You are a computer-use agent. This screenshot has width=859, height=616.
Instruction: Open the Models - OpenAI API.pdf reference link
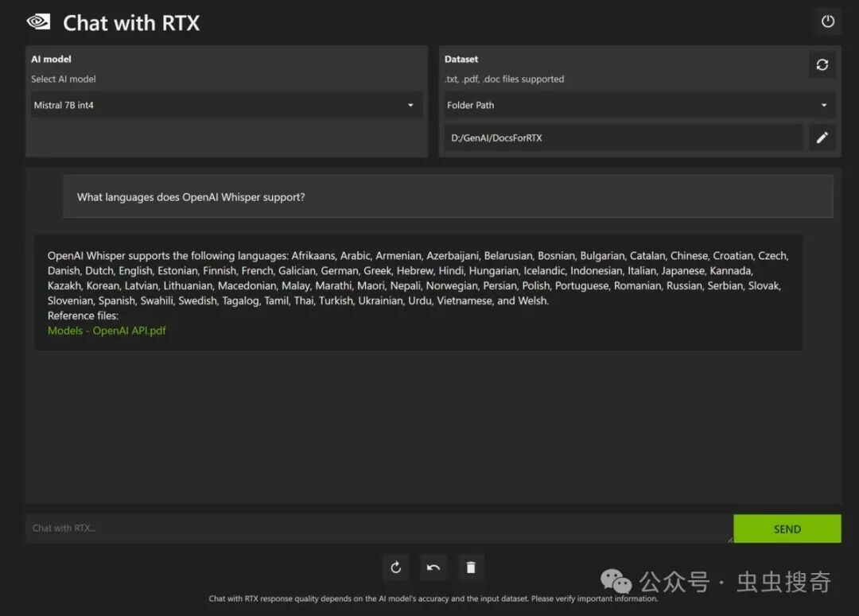click(x=107, y=330)
